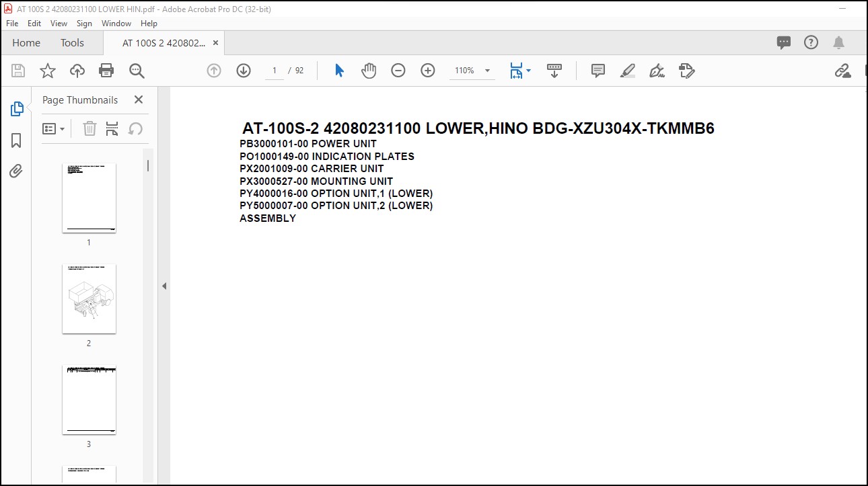Minimize the Acrobat window
868x486 pixels.
tap(843, 9)
